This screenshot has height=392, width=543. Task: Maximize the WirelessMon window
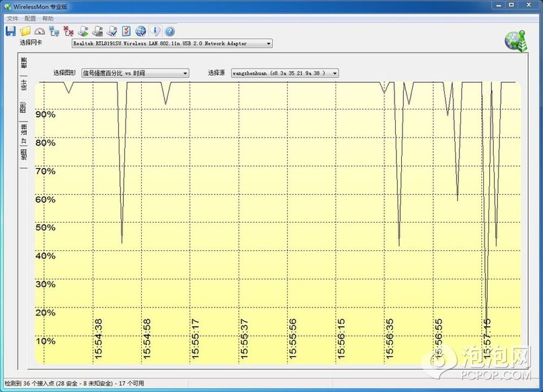[512, 5]
